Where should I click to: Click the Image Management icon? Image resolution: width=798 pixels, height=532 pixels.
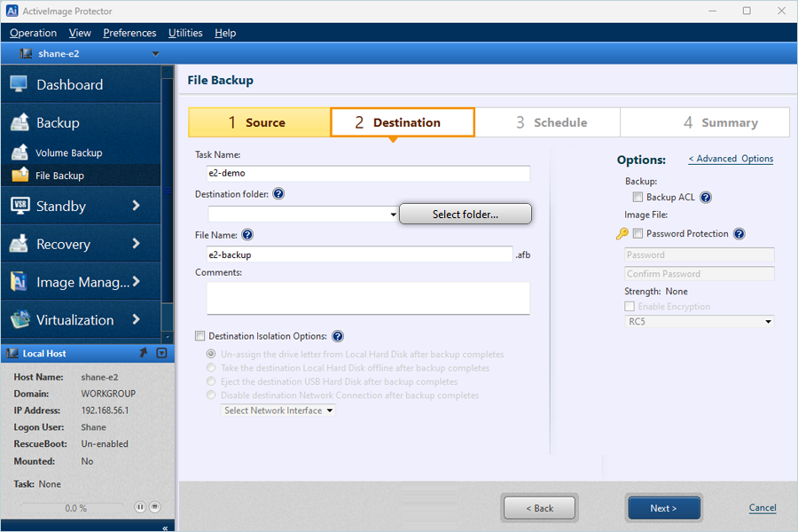pos(19,282)
